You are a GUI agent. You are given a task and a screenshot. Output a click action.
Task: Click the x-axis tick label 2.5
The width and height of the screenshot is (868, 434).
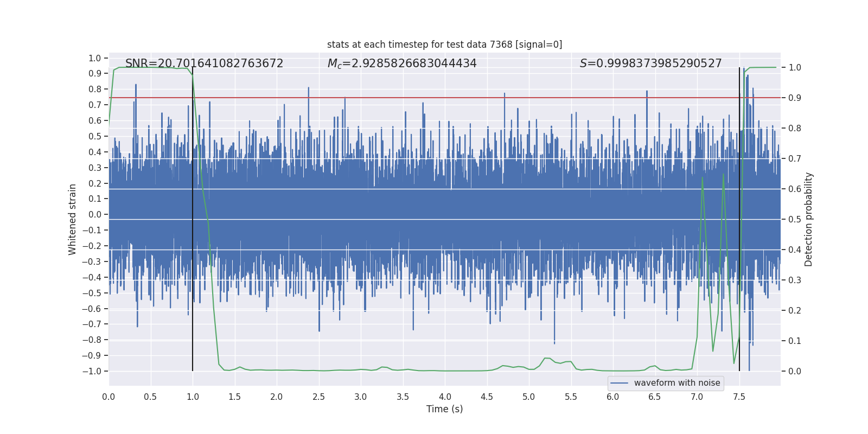tap(318, 397)
